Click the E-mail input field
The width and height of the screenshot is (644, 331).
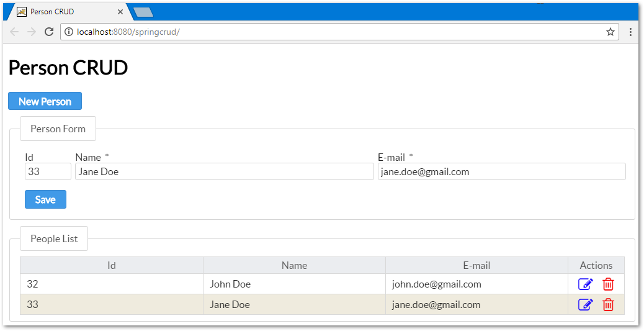pyautogui.click(x=501, y=171)
